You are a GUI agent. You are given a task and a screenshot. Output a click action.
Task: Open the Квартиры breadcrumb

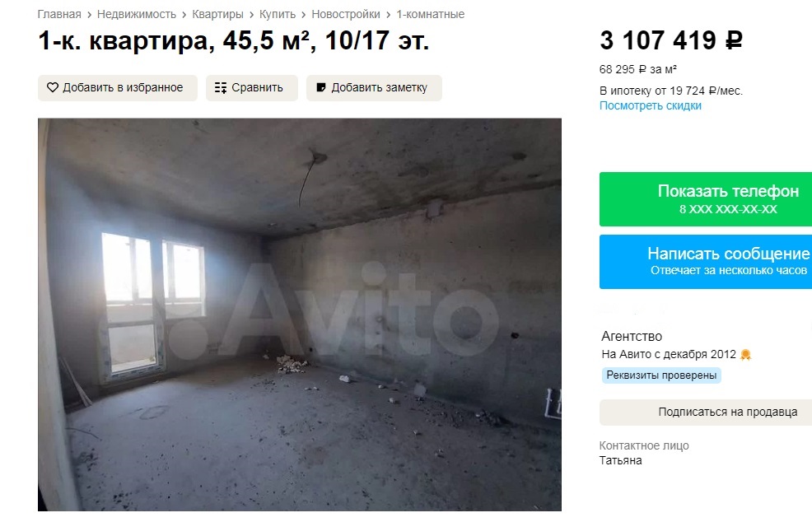pos(217,15)
